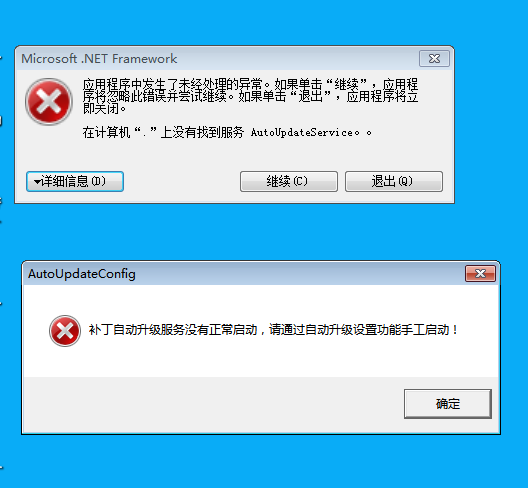Close the Microsoft .NET Framework dialog
This screenshot has width=528, height=488.
coord(434,59)
